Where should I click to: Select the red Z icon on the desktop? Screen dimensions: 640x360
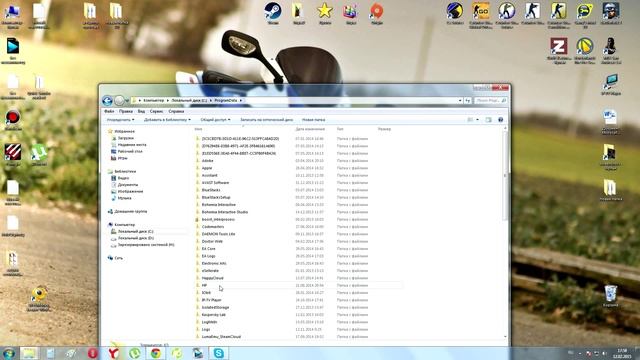tap(559, 51)
